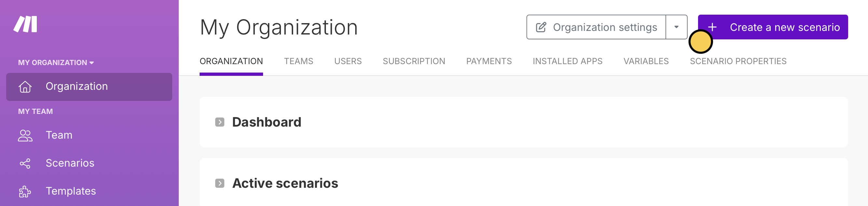
Task: Click the Create a new scenario button
Action: tap(773, 27)
